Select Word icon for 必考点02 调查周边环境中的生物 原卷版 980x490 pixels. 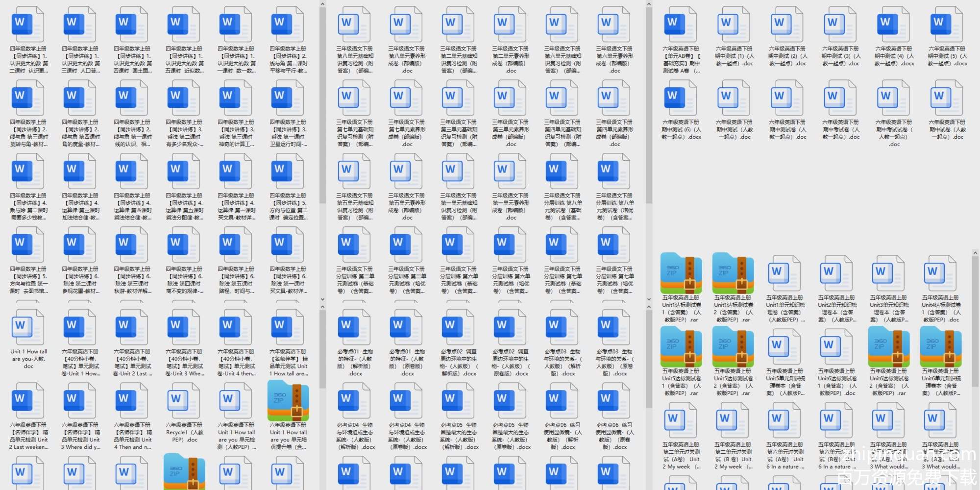tap(511, 327)
